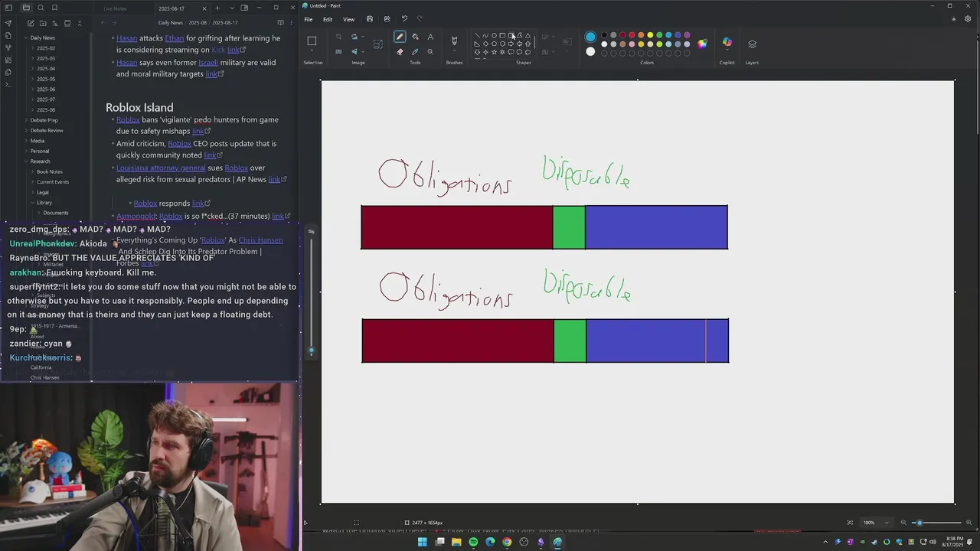Click the Israeli link in note
Screen dimensions: 980x551
pyautogui.click(x=208, y=63)
